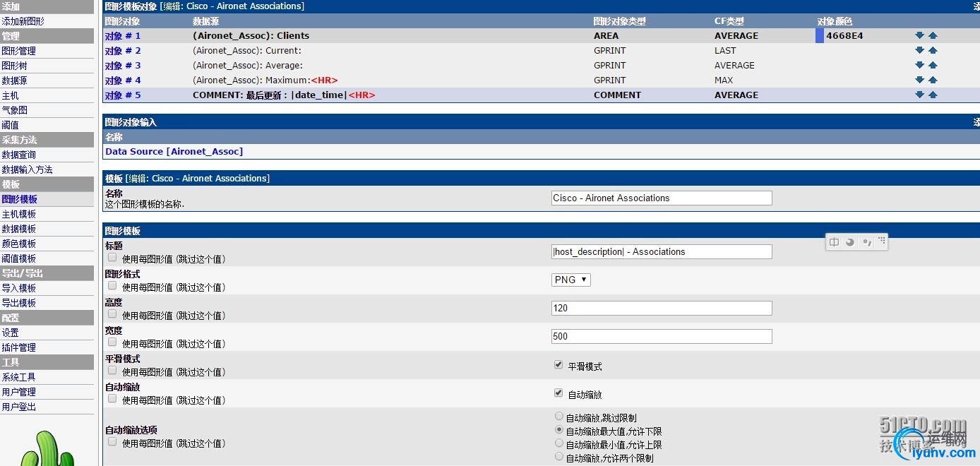This screenshot has height=466, width=980.
Task: Click the 高度 input showing 120
Action: click(662, 308)
